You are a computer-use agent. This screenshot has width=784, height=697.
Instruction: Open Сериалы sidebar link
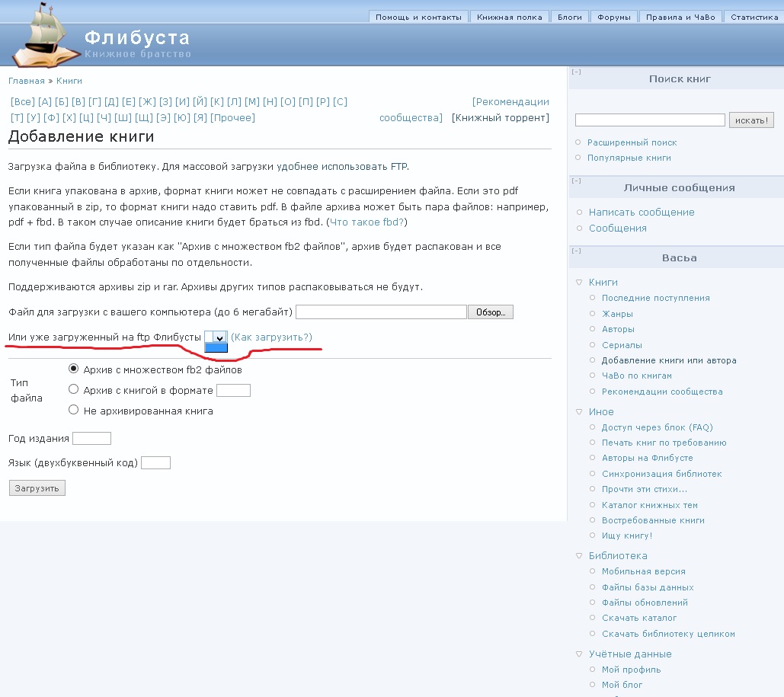point(622,346)
